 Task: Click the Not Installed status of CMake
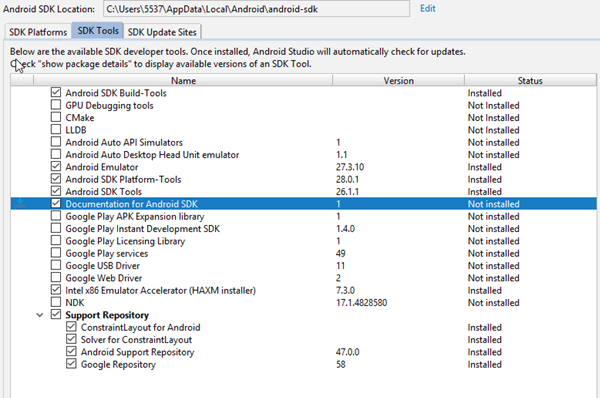tap(494, 118)
